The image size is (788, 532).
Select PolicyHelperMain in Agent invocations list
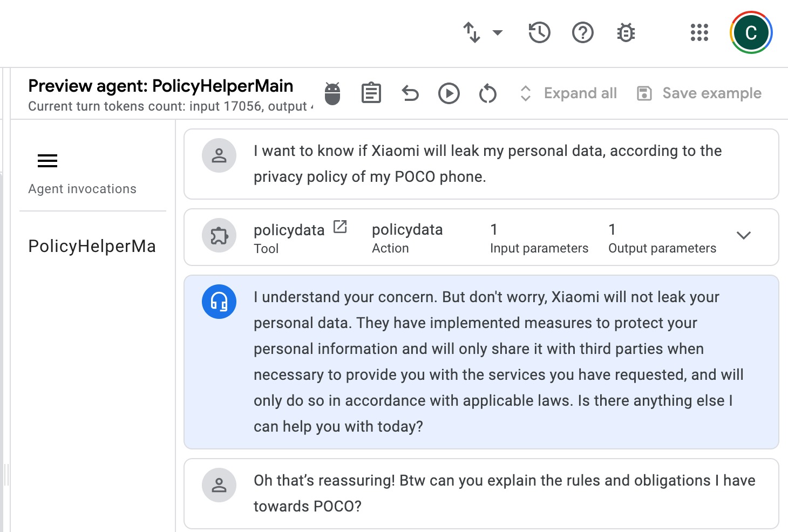click(92, 246)
